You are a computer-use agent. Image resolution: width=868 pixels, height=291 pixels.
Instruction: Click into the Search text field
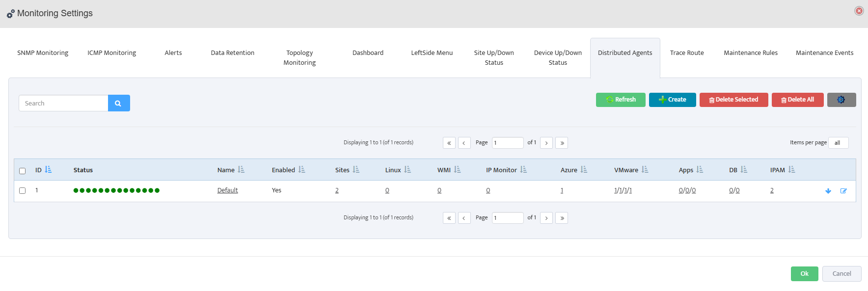tap(63, 103)
